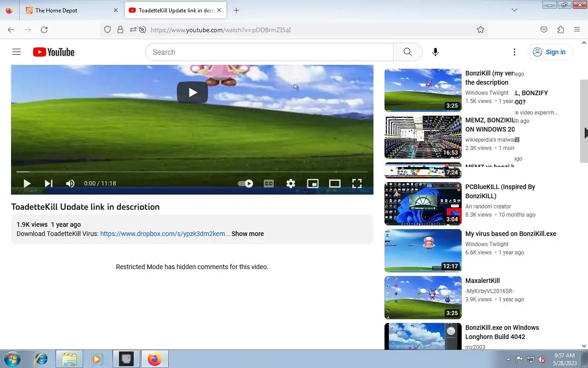Image resolution: width=588 pixels, height=368 pixels.
Task: Show hidden tray icons arrow
Action: coord(508,359)
